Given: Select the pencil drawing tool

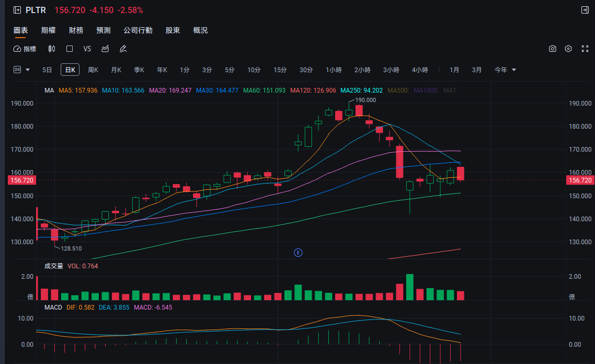Looking at the screenshot, I should (123, 49).
